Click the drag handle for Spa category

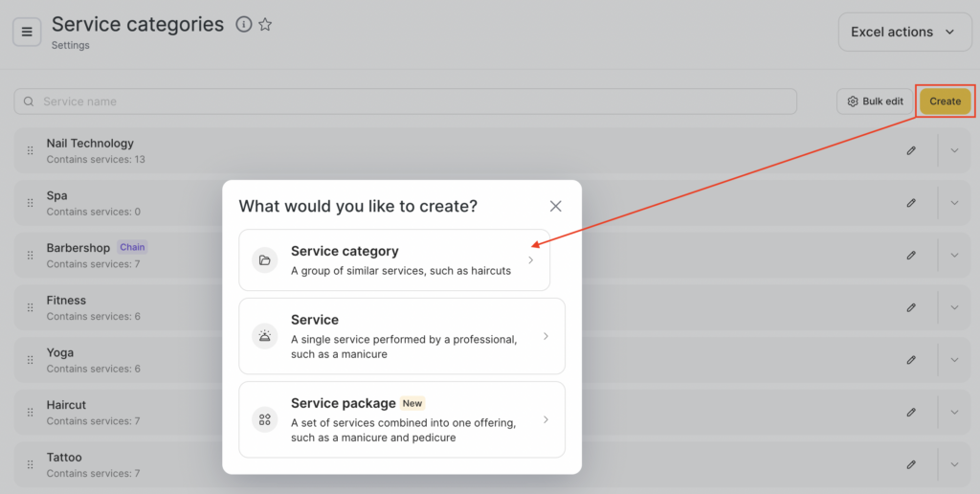tap(30, 203)
